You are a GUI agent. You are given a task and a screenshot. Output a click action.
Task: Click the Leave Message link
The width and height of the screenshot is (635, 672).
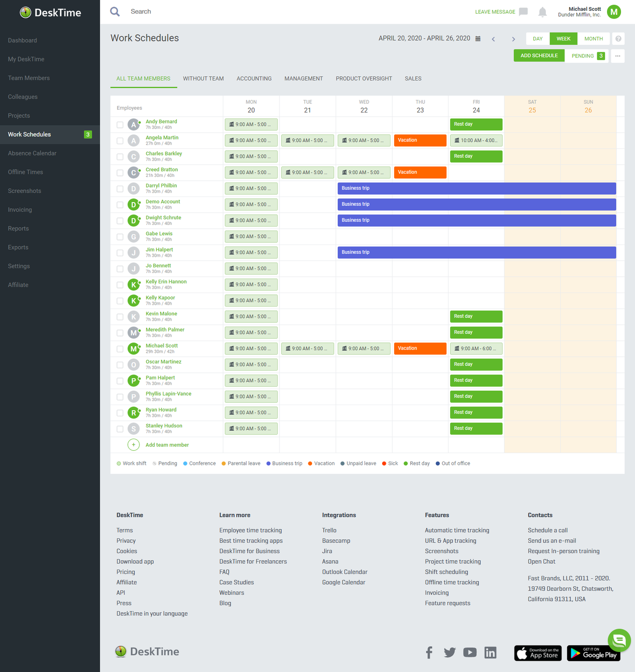(x=495, y=12)
